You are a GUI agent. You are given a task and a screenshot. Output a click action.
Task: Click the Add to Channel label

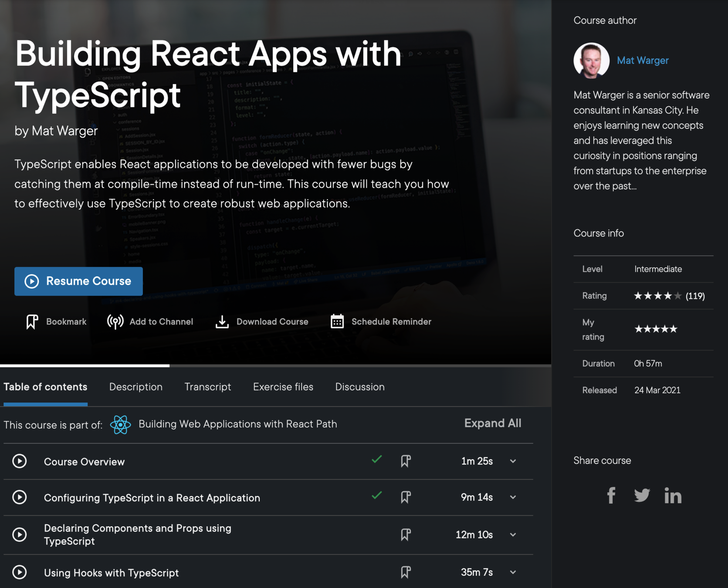161,322
